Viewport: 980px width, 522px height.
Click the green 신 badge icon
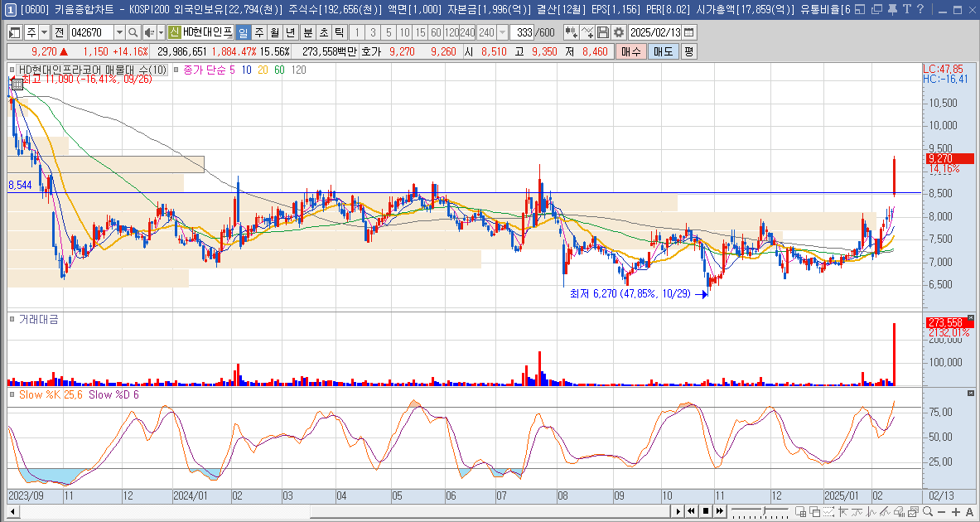click(174, 32)
